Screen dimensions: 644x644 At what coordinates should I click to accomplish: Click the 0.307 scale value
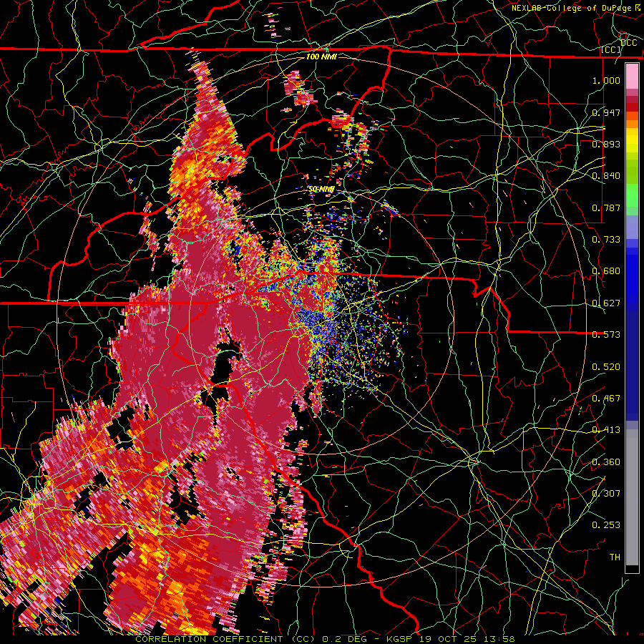[x=606, y=494]
